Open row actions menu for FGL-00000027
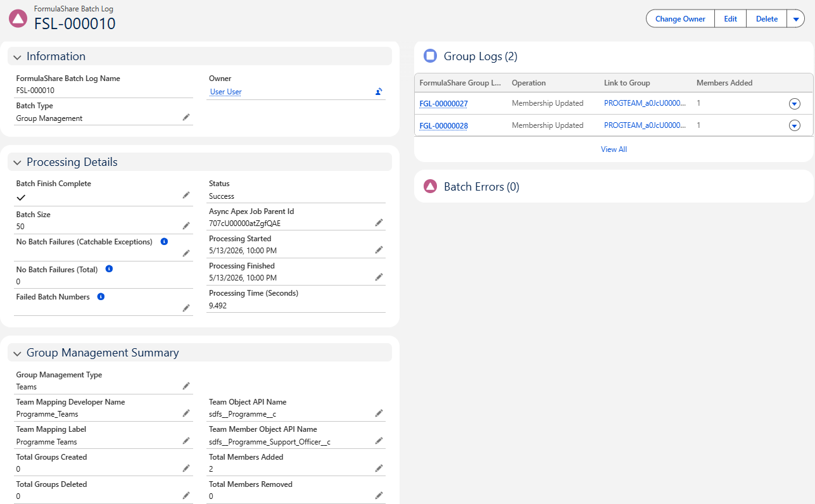 795,104
